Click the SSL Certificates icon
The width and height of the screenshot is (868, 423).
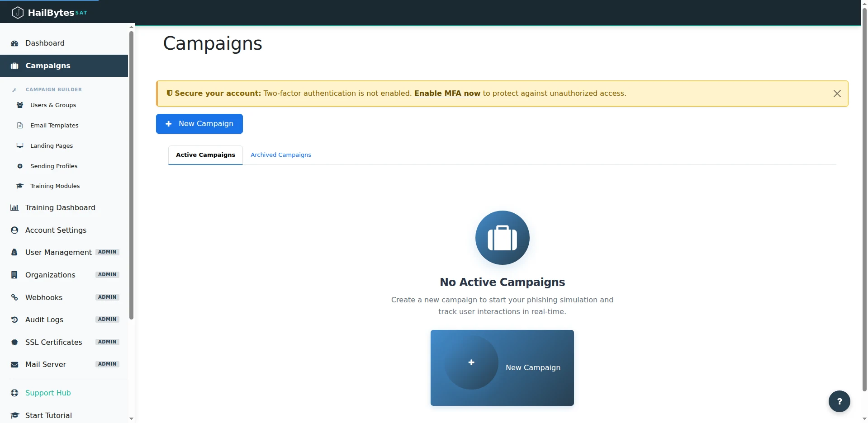[14, 342]
